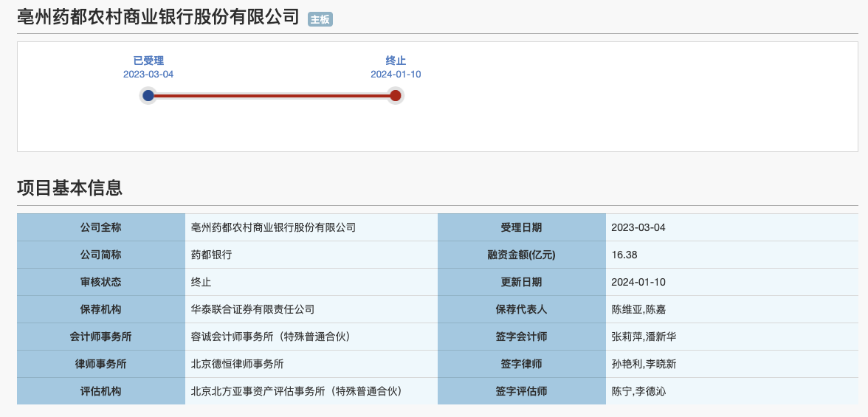
Task: Click the 审核状态 header cell
Action: [100, 282]
